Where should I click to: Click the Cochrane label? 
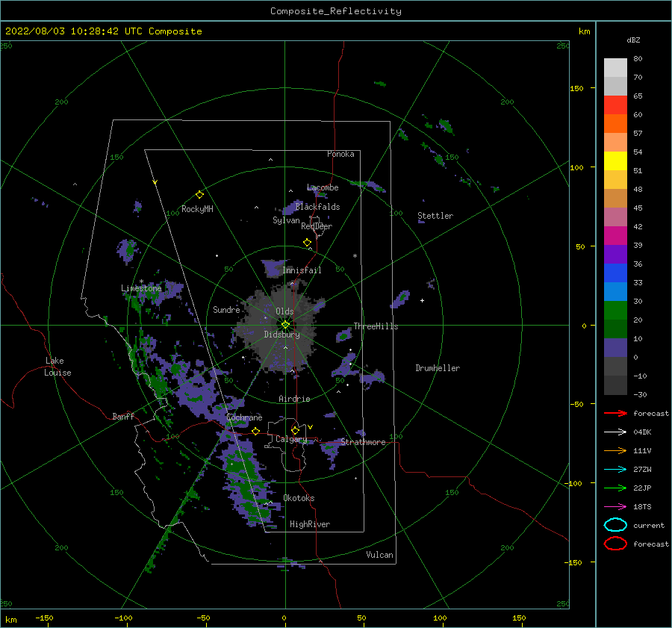(244, 417)
